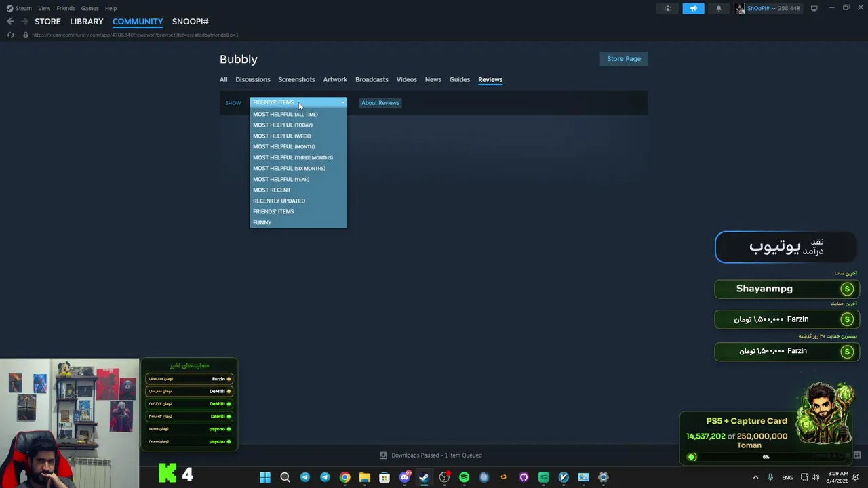The height and width of the screenshot is (488, 868).
Task: Select Funny in the filter list
Action: pyautogui.click(x=298, y=222)
